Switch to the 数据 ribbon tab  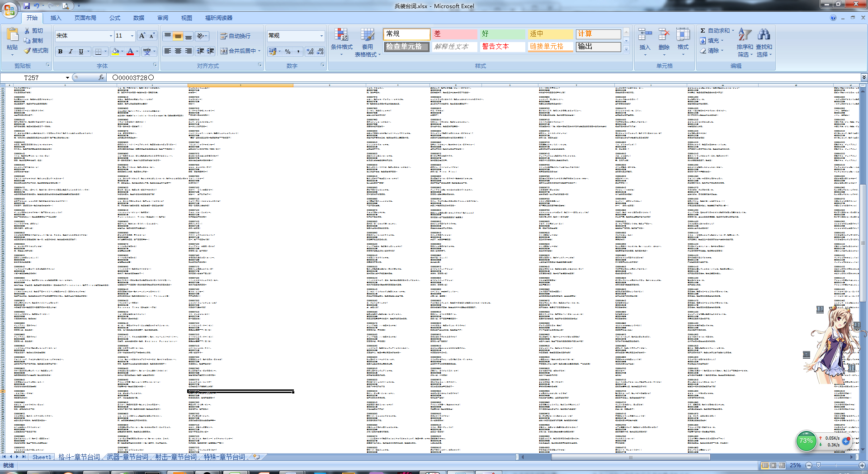[x=139, y=18]
